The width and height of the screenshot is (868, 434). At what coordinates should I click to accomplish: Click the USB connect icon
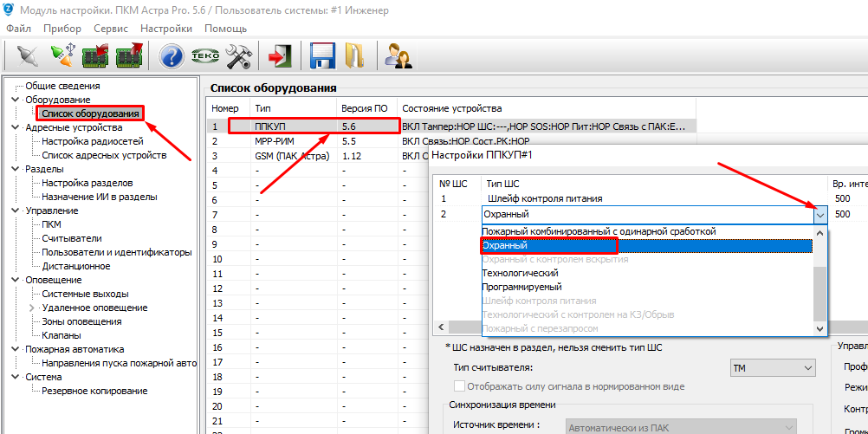click(x=61, y=56)
